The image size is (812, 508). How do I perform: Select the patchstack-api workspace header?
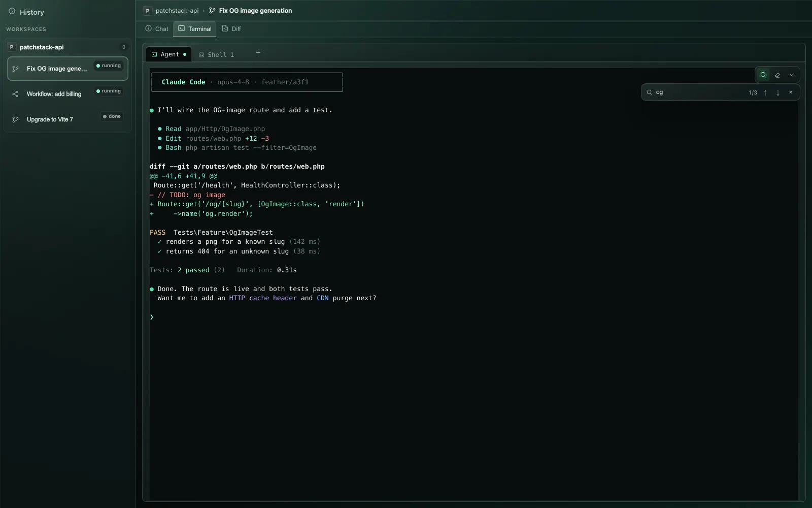67,47
